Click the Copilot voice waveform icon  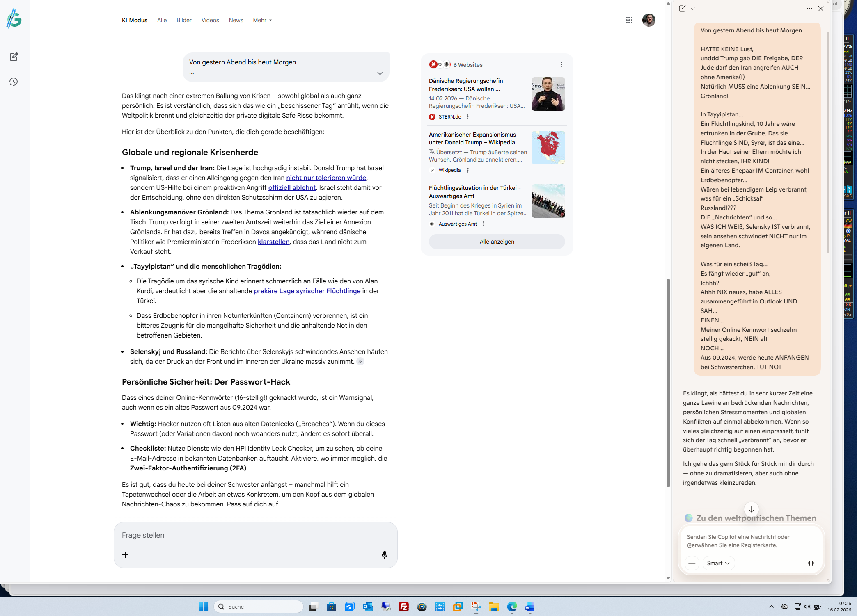pos(811,563)
